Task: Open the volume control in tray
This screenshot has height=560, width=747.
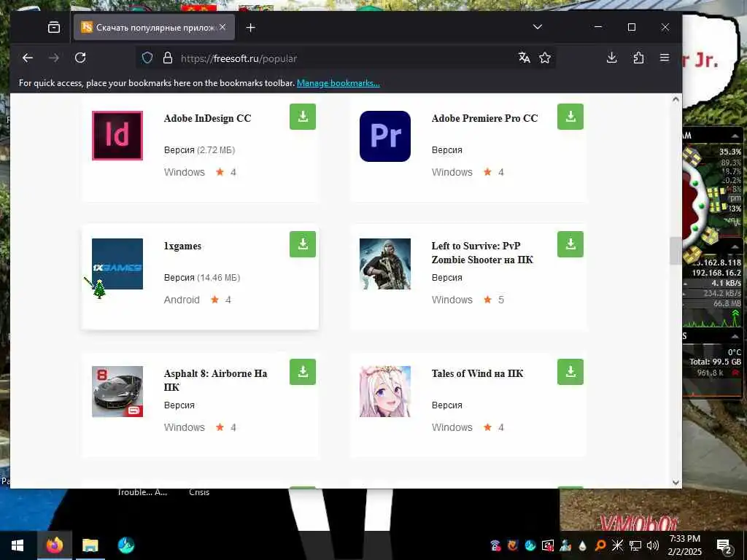Action: 653,545
